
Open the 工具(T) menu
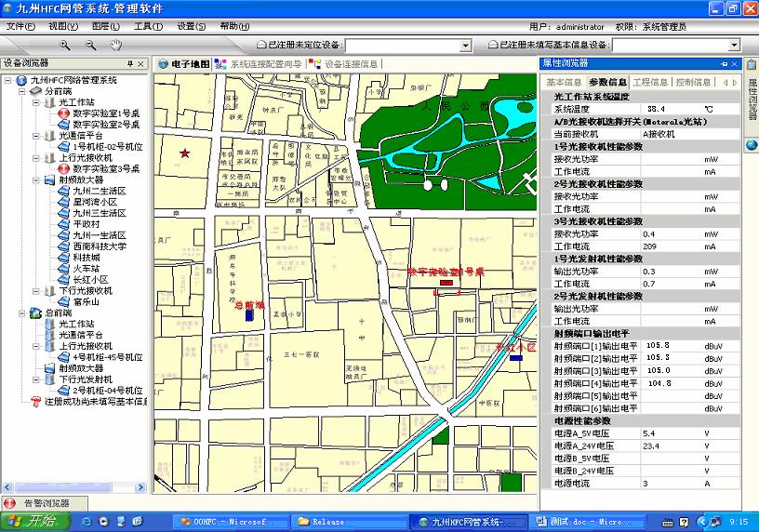tap(148, 26)
